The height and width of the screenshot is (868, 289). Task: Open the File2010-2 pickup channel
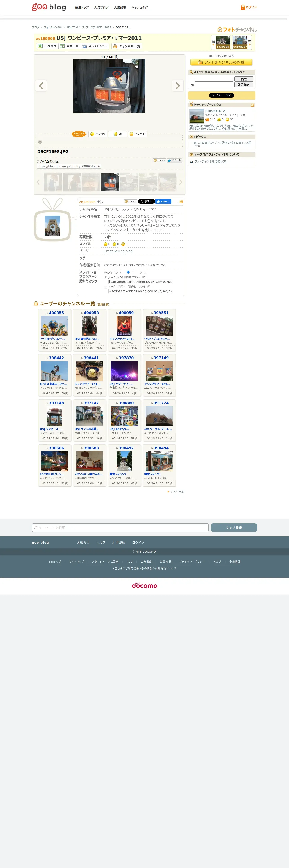215,111
